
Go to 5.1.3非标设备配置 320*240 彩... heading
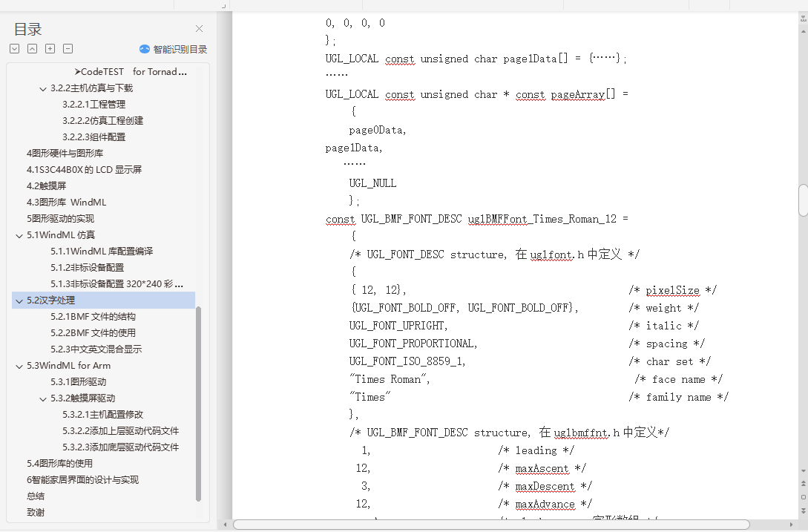point(117,284)
